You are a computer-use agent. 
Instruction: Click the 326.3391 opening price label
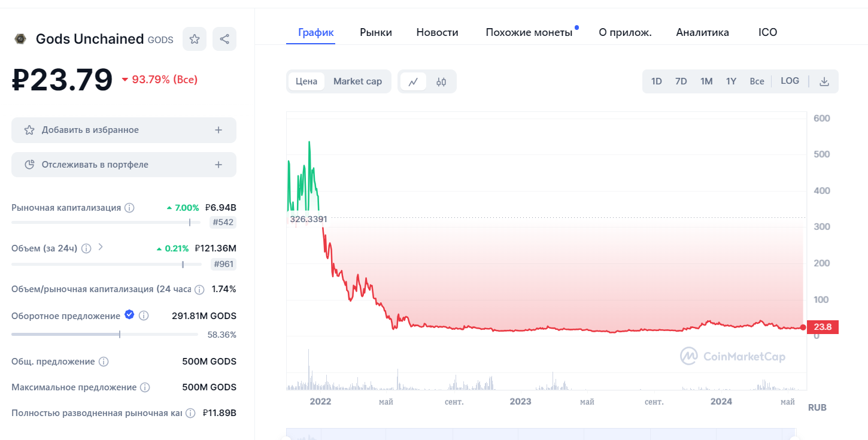coord(308,219)
